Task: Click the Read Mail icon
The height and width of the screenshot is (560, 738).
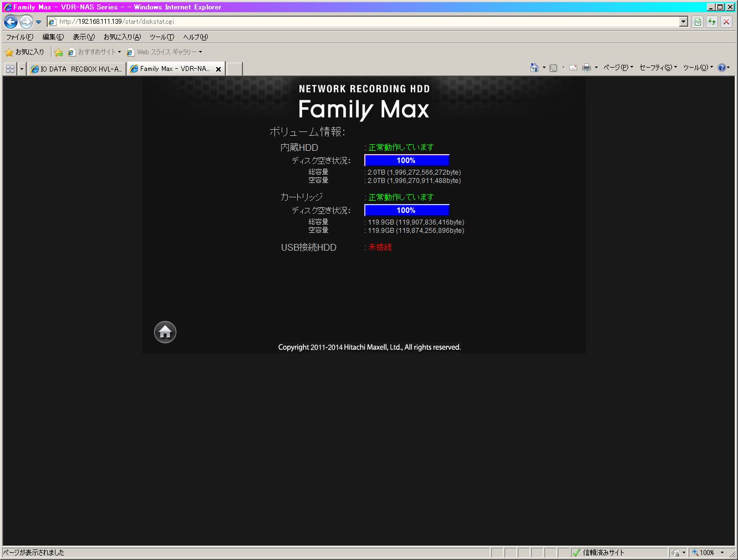Action: click(573, 68)
